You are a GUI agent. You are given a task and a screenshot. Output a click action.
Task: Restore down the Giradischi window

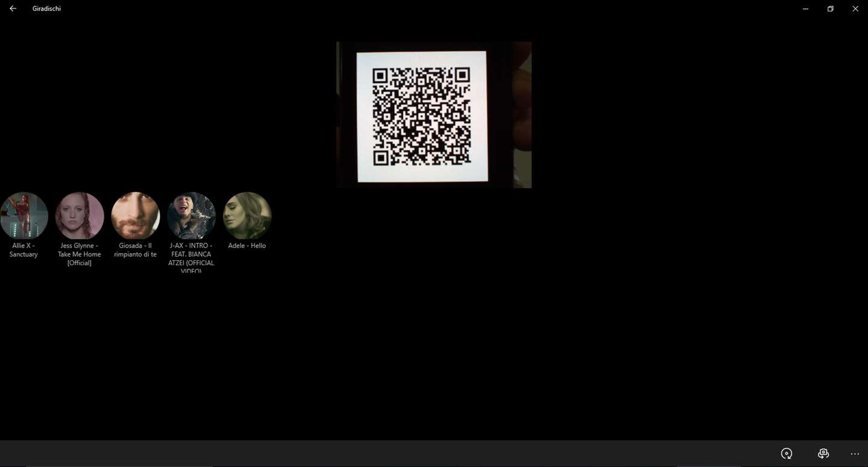click(830, 8)
